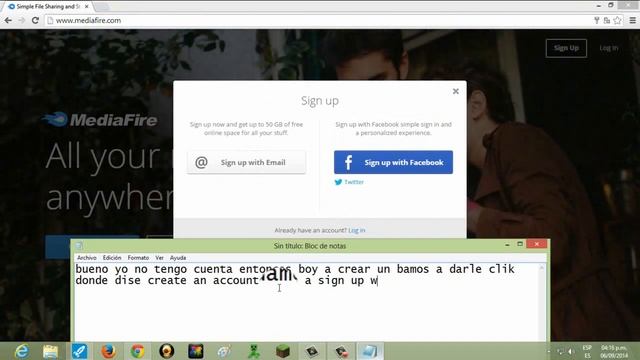
Task: Select the Simple File Sharing browser tab
Action: click(47, 7)
